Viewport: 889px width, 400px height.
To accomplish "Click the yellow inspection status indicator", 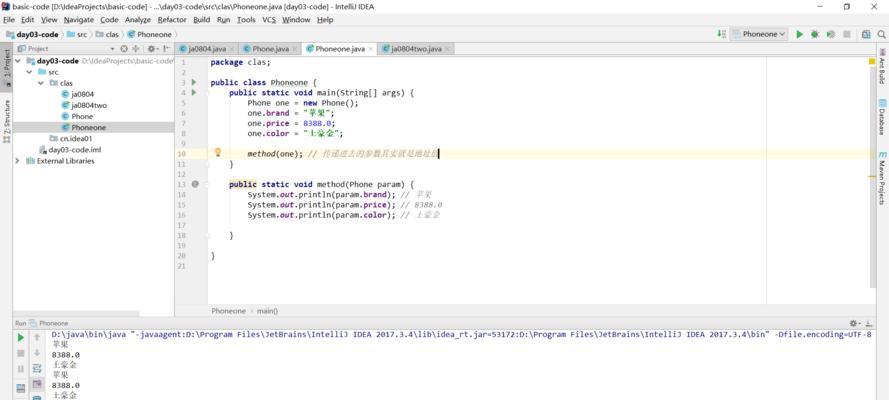I will click(872, 61).
